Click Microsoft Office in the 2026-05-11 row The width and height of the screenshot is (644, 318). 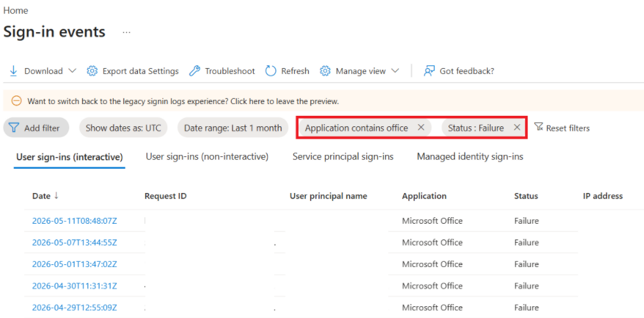point(432,221)
